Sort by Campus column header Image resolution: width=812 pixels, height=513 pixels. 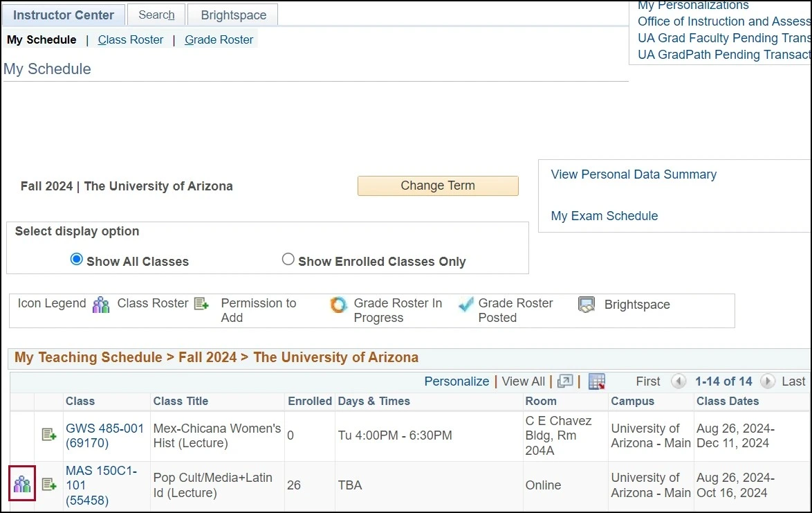(x=632, y=401)
